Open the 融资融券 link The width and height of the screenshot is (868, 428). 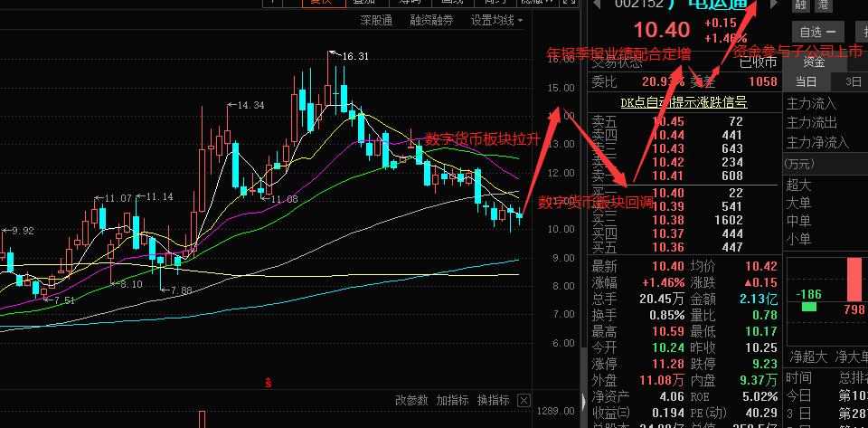click(431, 21)
